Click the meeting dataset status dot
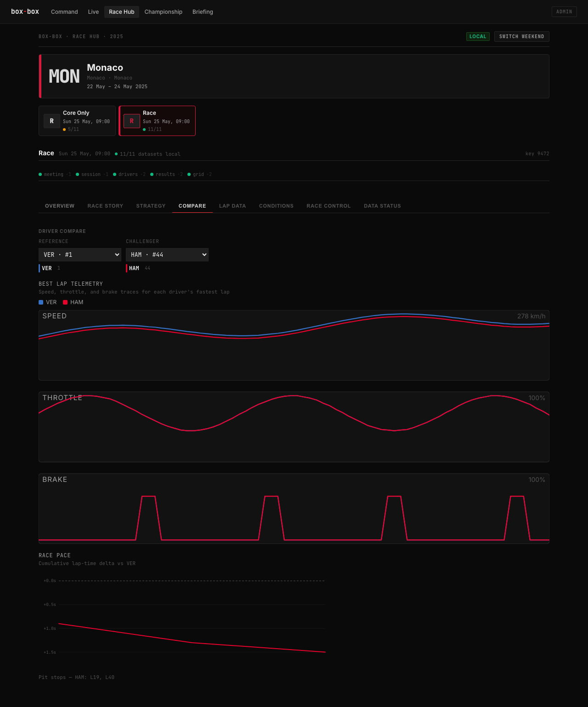The image size is (588, 707). (x=40, y=175)
